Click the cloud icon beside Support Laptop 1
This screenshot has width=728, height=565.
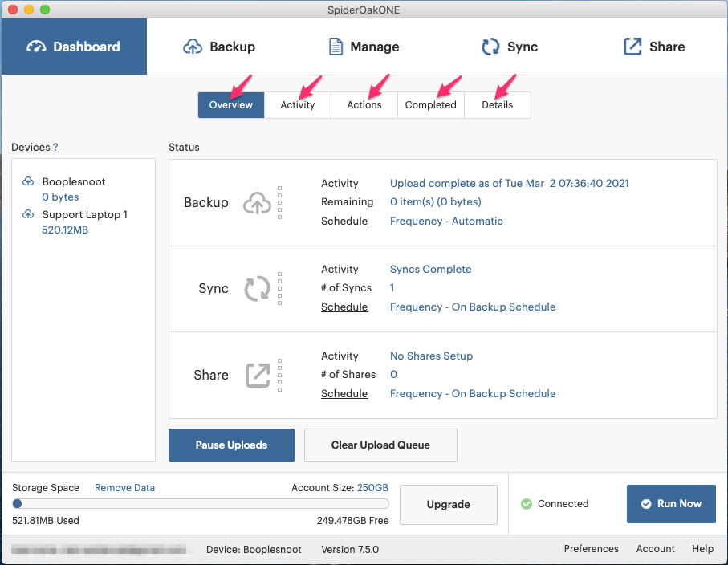pyautogui.click(x=28, y=214)
